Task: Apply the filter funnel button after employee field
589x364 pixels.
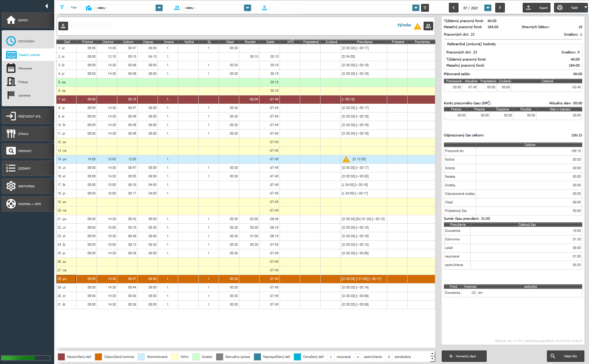Action: pyautogui.click(x=425, y=8)
